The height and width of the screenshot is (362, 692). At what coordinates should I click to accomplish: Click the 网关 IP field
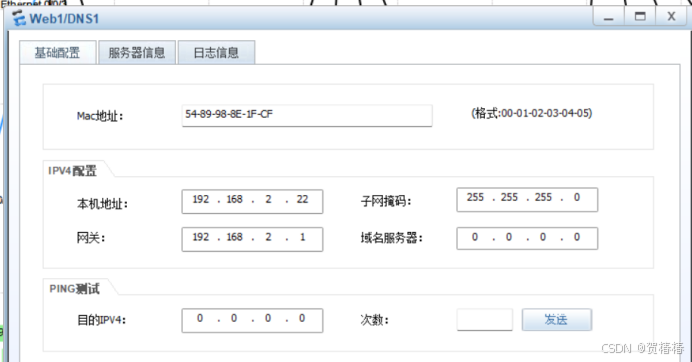[252, 239]
